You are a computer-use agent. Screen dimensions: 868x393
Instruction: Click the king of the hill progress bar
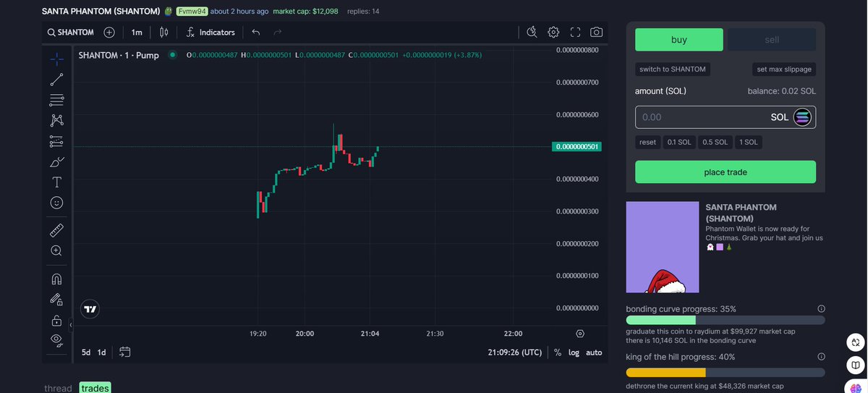(x=726, y=372)
